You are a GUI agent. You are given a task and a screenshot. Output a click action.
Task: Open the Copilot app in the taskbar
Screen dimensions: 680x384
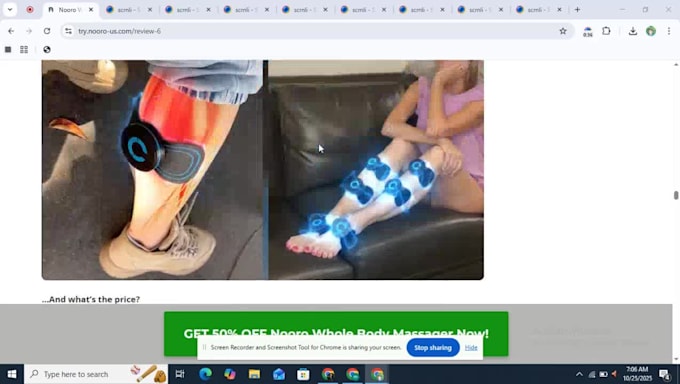[230, 374]
